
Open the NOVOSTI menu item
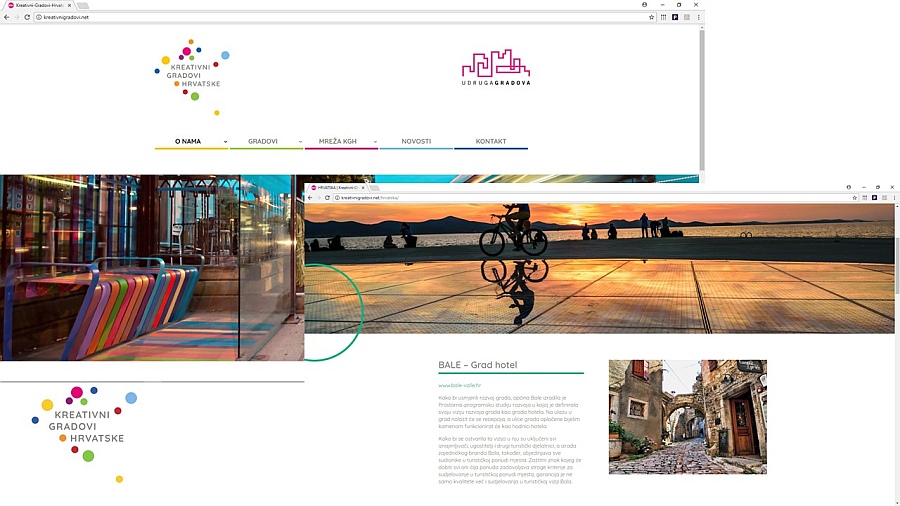click(416, 141)
